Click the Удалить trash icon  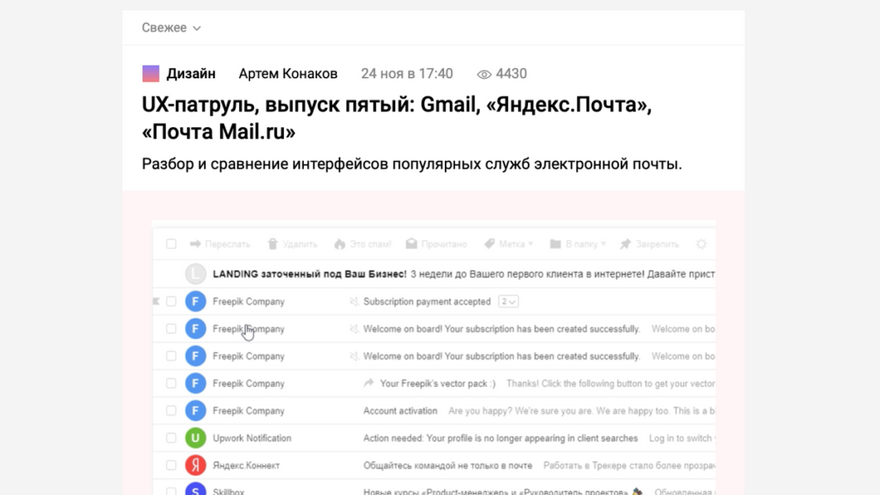tap(273, 244)
